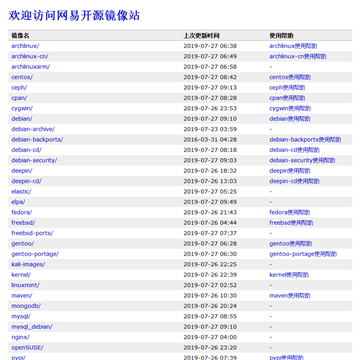View archlinux使用帮助 usage help

point(293,46)
